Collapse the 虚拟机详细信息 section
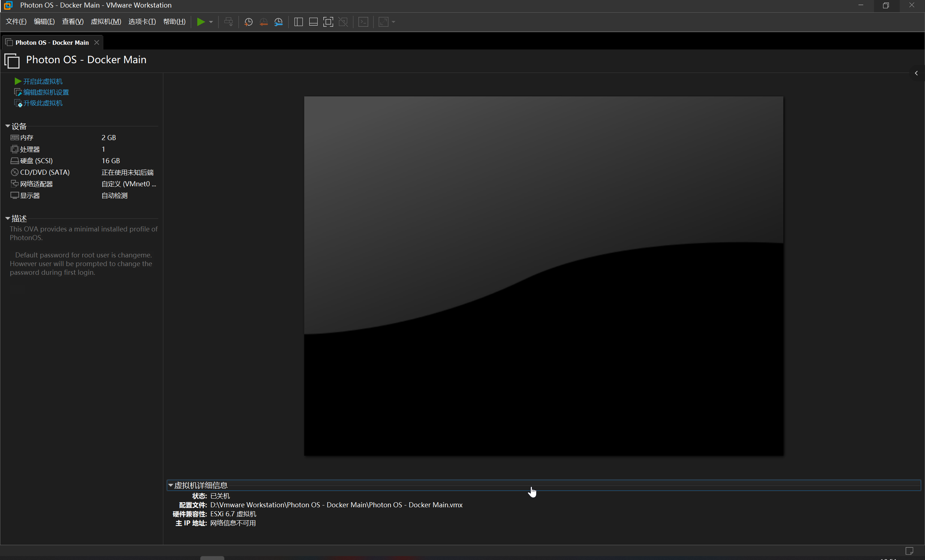Screen dimensions: 925x560 tap(171, 485)
